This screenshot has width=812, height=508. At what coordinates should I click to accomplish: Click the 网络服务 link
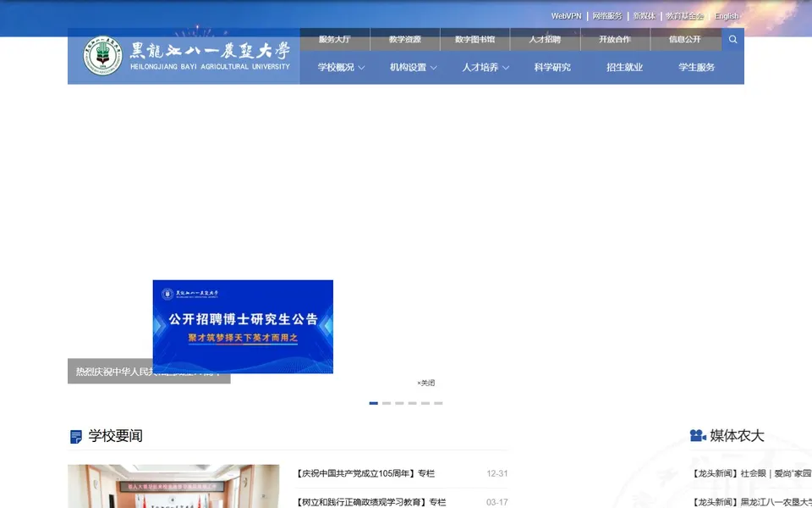(x=607, y=16)
